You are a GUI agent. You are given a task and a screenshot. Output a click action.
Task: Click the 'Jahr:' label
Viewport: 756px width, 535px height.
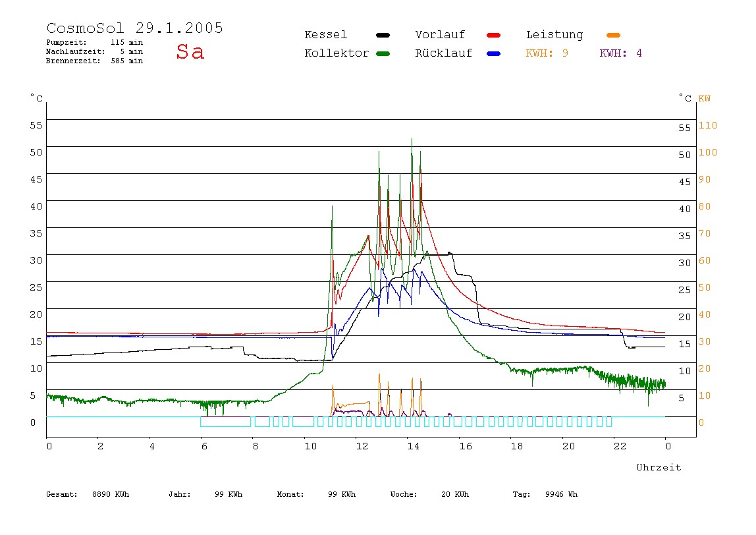(179, 494)
